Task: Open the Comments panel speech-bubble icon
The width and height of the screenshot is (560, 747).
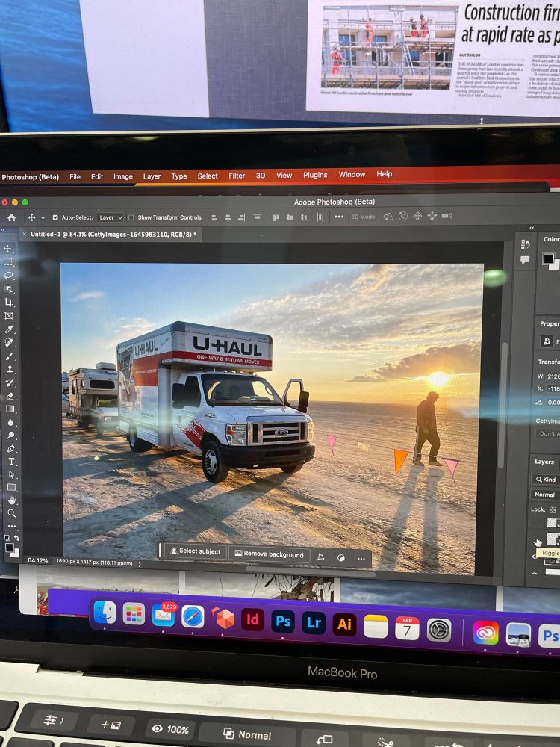Action: [525, 260]
